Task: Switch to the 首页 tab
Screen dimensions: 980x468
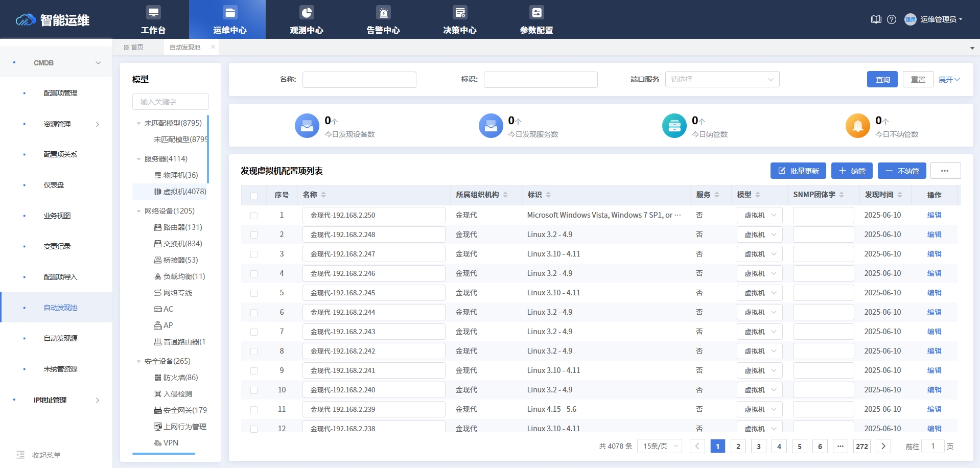Action: coord(134,47)
